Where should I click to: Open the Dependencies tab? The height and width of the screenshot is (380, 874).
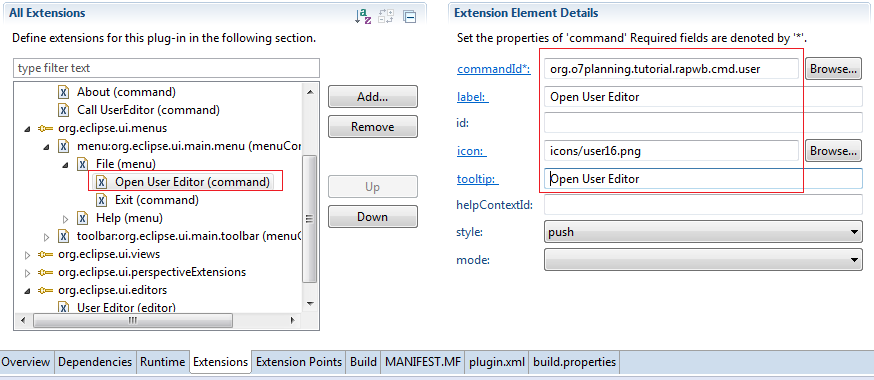[95, 362]
